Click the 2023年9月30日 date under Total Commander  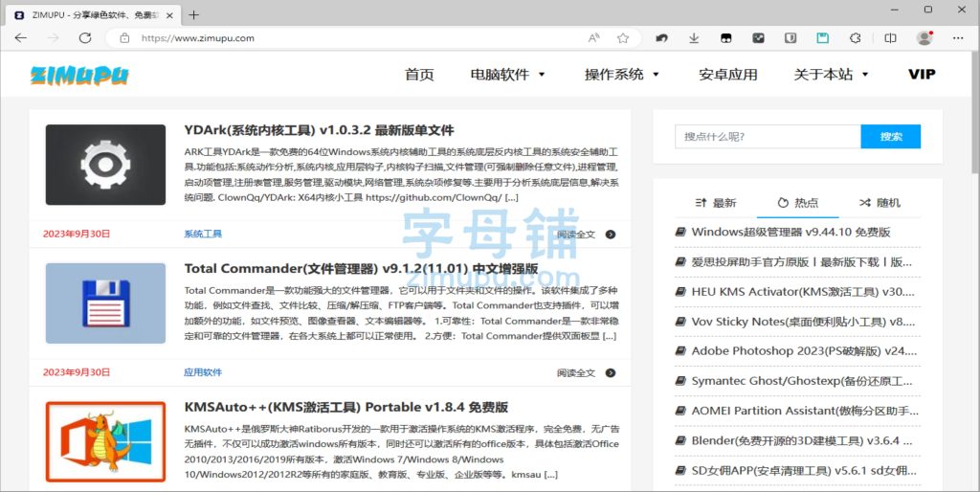tap(77, 372)
